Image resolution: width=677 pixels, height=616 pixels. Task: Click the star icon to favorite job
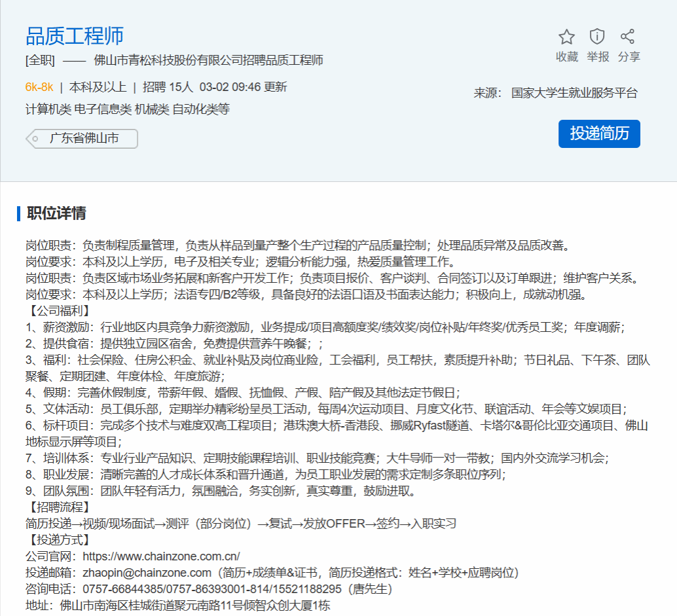click(x=566, y=37)
